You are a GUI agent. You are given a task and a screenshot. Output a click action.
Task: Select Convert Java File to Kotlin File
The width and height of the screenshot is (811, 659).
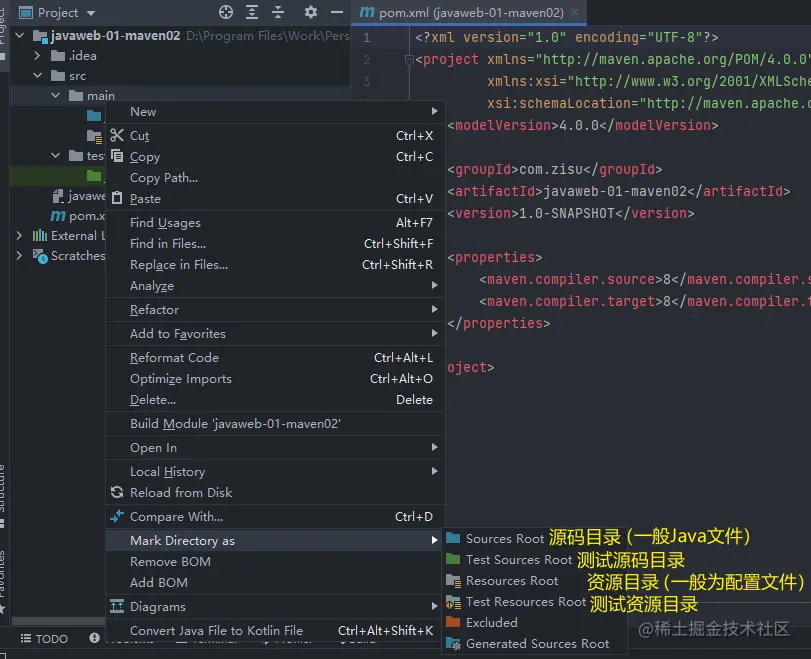(275, 631)
